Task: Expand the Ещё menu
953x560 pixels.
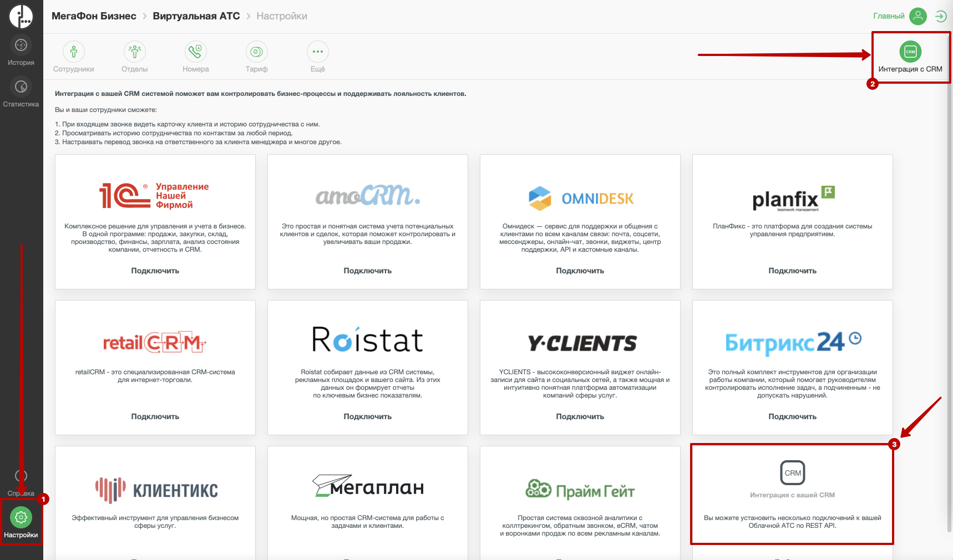Action: 318,57
